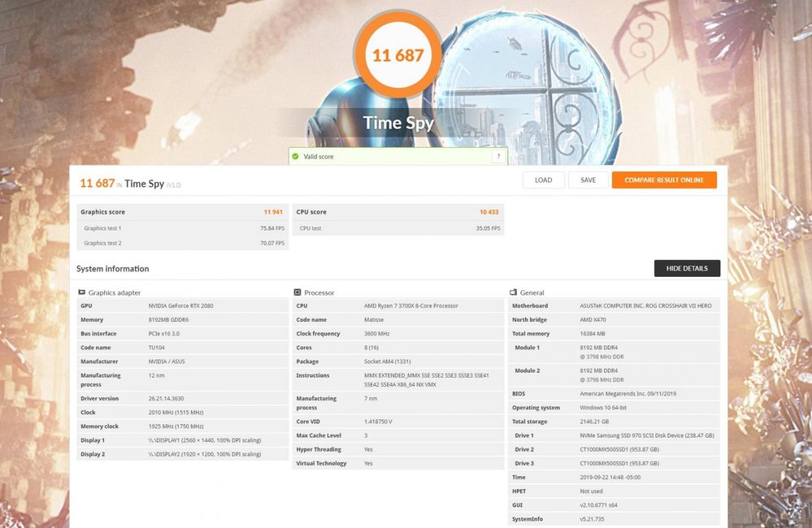Click the Graphics adapter section icon

tap(82, 292)
